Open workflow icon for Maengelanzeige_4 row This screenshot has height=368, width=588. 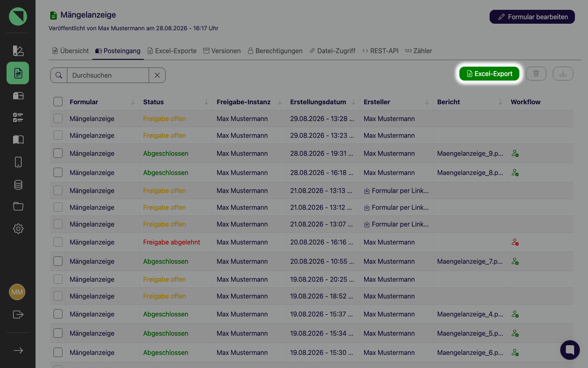[x=515, y=314]
